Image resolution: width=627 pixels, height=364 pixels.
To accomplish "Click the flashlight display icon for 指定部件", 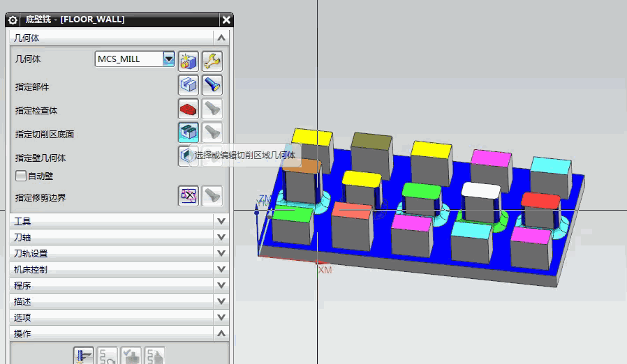I will click(212, 84).
